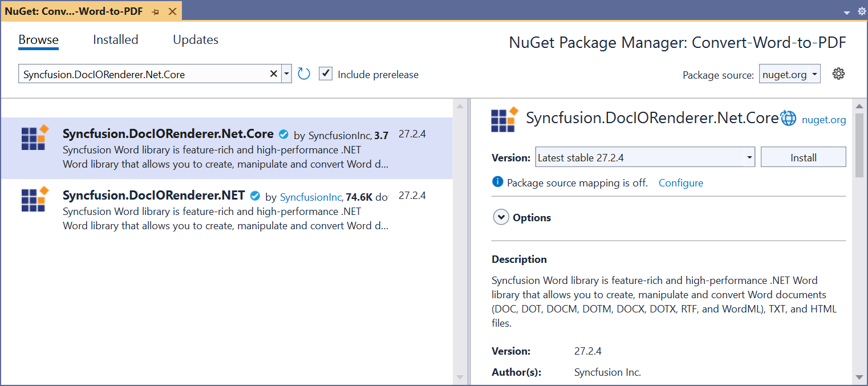Open the search history dropdown arrow
This screenshot has width=868, height=386.
click(x=287, y=74)
